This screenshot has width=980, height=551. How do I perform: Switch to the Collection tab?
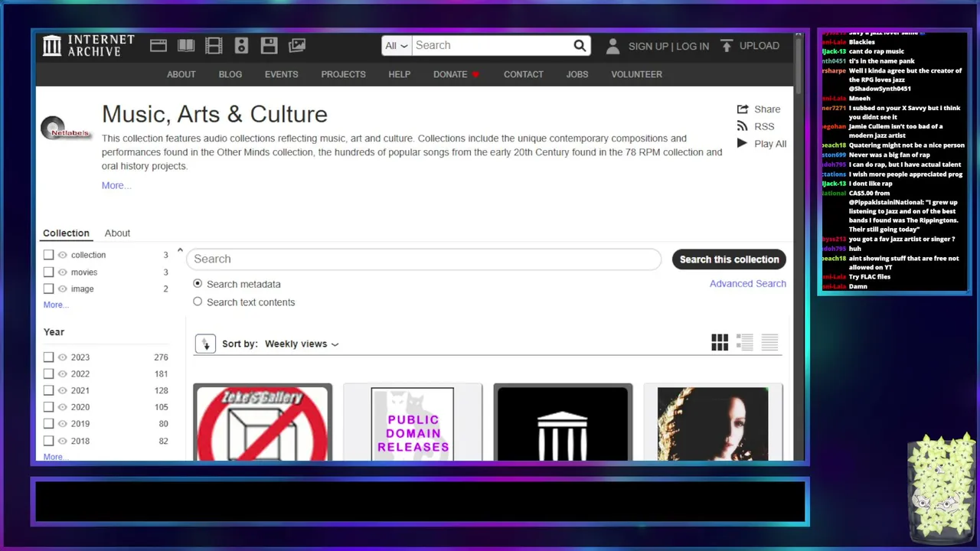point(66,233)
